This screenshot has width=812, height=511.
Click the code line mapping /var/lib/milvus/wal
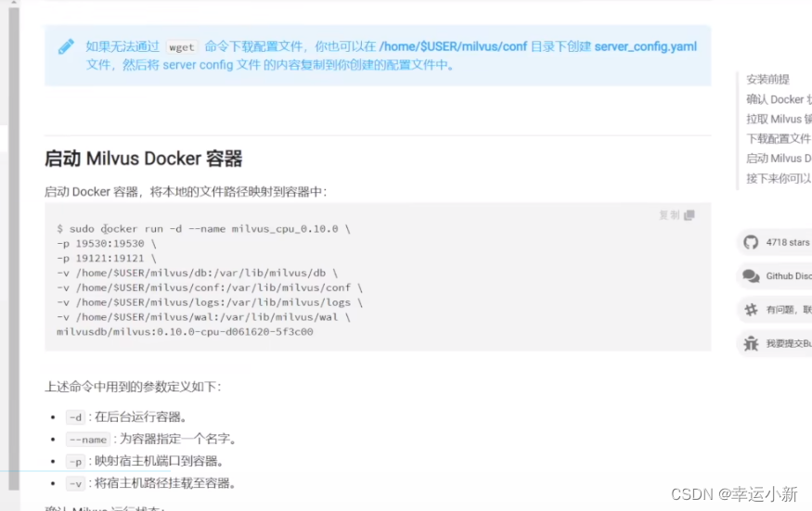pyautogui.click(x=203, y=317)
